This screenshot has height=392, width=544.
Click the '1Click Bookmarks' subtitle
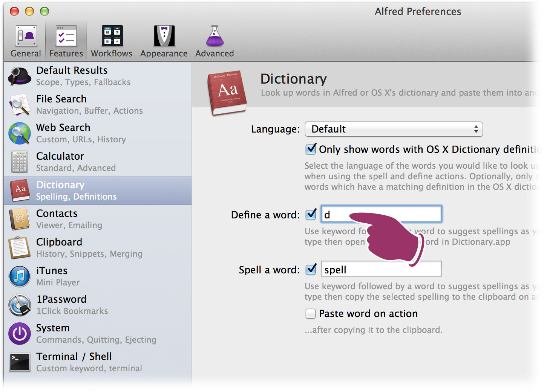click(x=72, y=311)
